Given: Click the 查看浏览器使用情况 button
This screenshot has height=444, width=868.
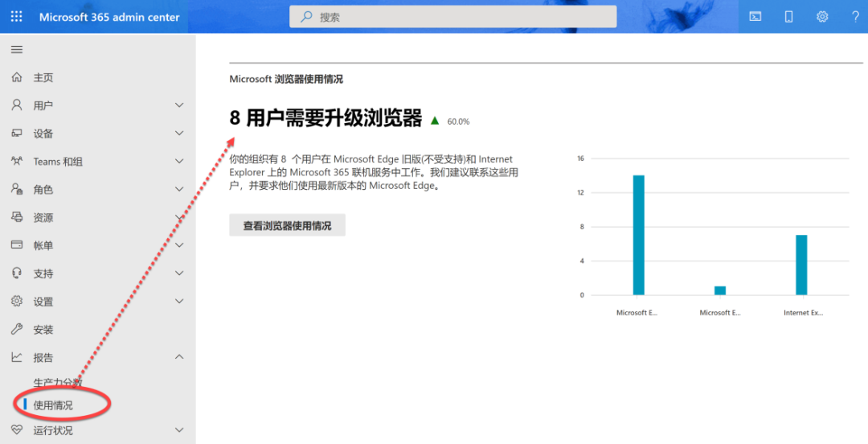Looking at the screenshot, I should click(287, 225).
